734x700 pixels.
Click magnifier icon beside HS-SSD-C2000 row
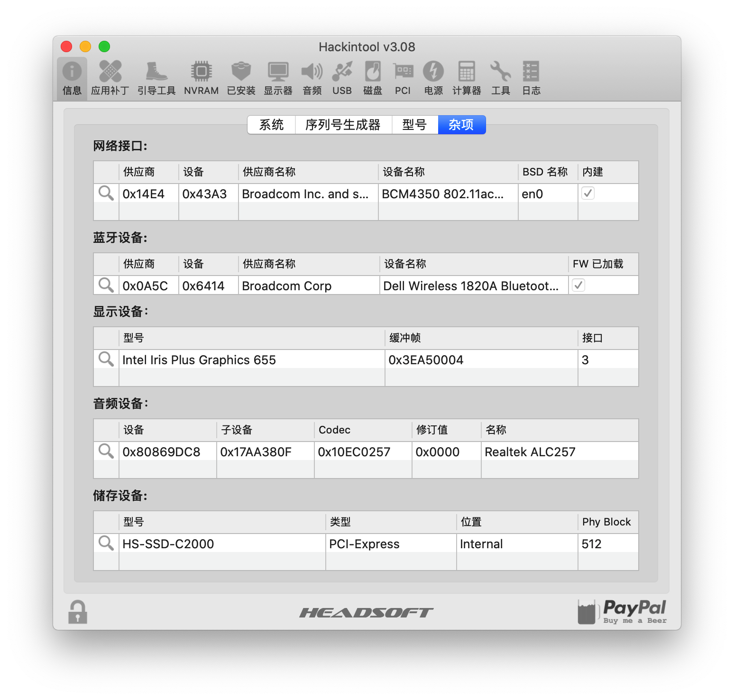pos(106,543)
